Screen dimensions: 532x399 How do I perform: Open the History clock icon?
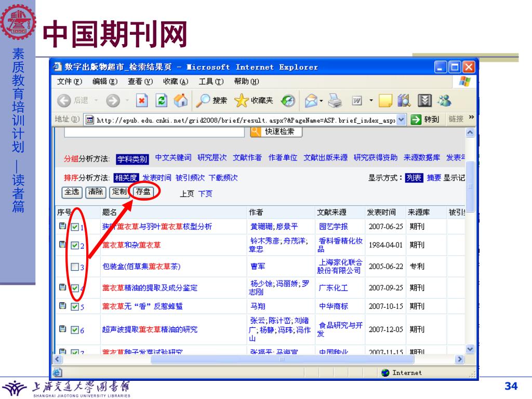pyautogui.click(x=288, y=100)
